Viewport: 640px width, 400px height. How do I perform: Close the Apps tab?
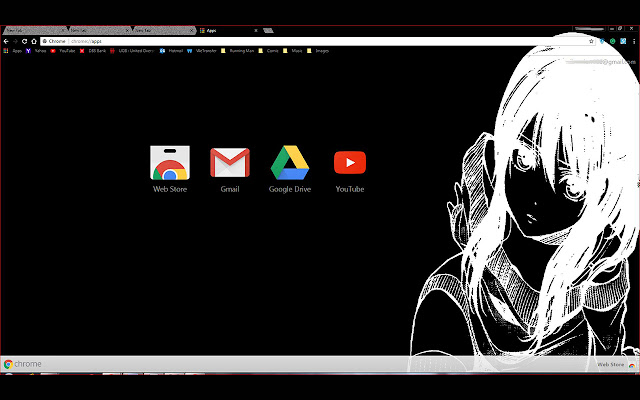256,31
